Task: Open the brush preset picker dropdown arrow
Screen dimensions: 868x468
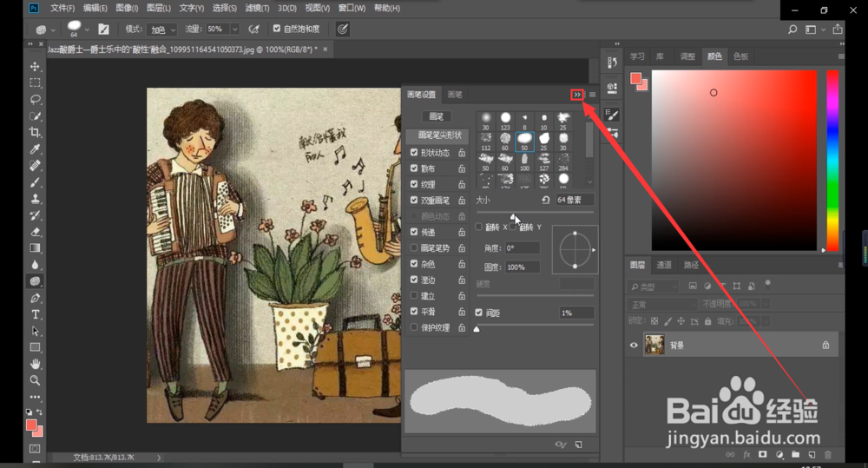Action: [87, 30]
